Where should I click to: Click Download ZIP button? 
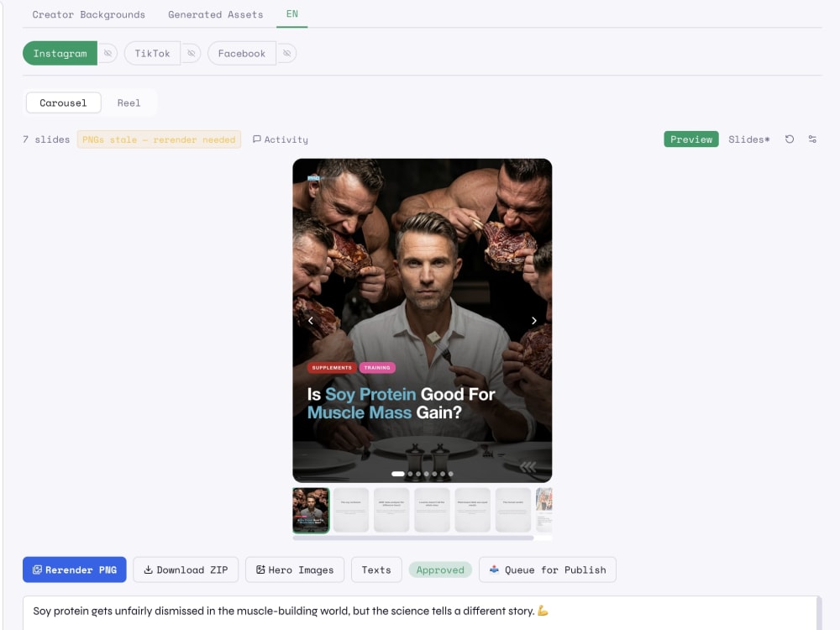(x=186, y=570)
